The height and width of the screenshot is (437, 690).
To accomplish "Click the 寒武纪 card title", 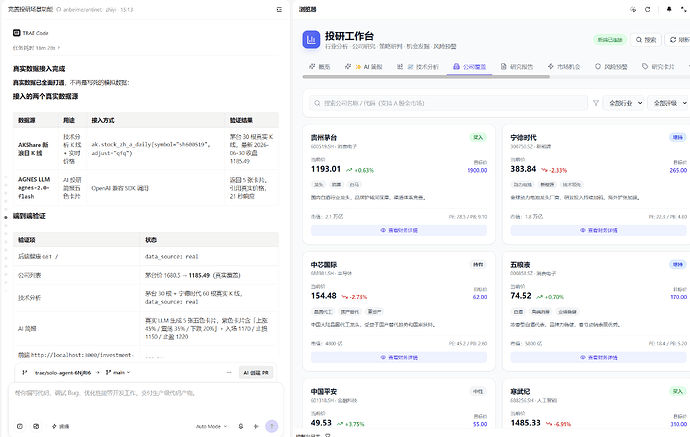I will pyautogui.click(x=520, y=391).
